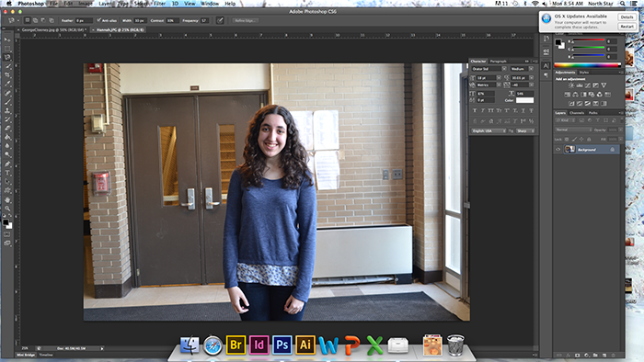Click the Character panel Color swatch
This screenshot has width=644, height=362.
click(525, 100)
